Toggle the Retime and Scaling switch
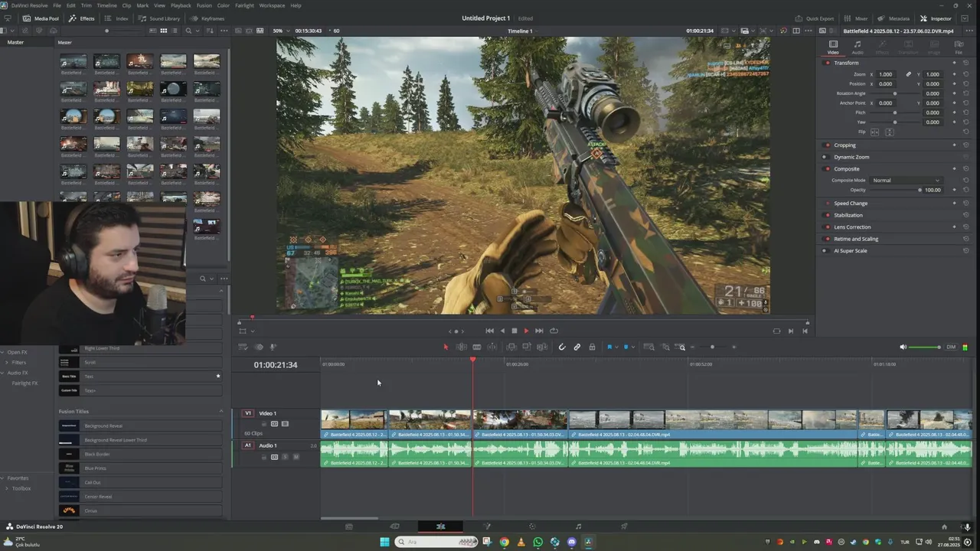The image size is (980, 551). tap(827, 239)
